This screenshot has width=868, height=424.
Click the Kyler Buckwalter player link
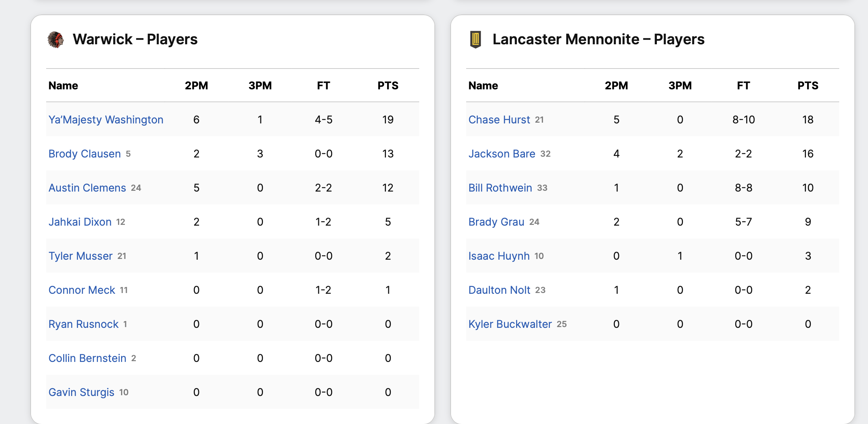(510, 324)
